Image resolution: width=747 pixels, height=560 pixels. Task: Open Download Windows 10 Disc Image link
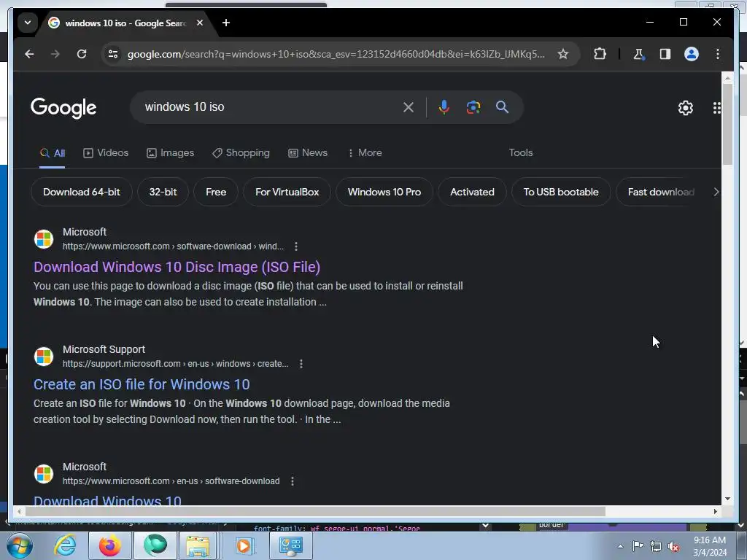[x=177, y=267]
